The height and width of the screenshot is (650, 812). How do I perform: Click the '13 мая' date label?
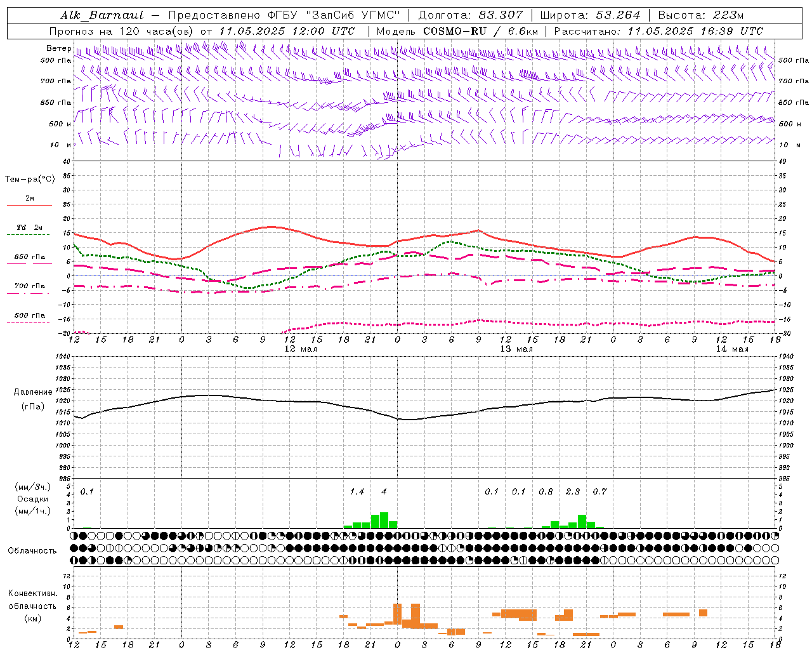click(x=516, y=349)
